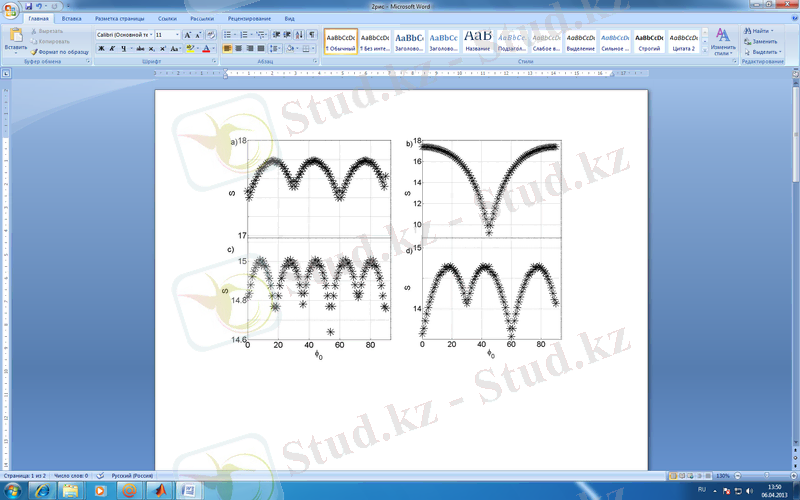The height and width of the screenshot is (500, 800).
Task: Open Windows Media Player from taskbar
Action: click(100, 491)
